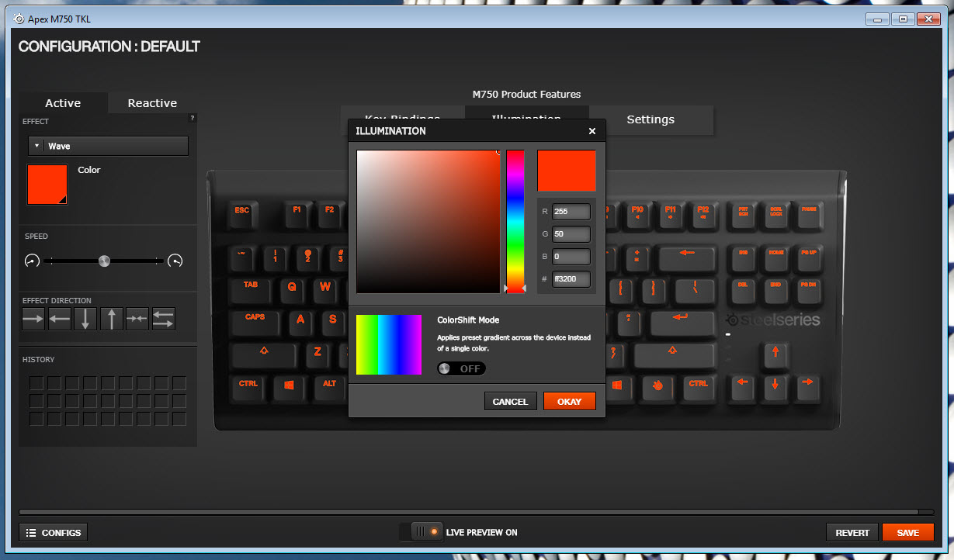Click the G value field
Viewport: 954px width, 560px height.
point(571,234)
